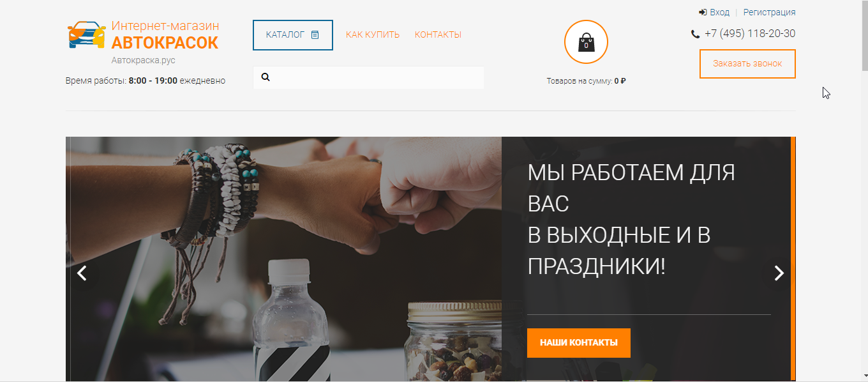Click the Регистрация link
Viewport: 868px width, 382px height.
pyautogui.click(x=769, y=12)
